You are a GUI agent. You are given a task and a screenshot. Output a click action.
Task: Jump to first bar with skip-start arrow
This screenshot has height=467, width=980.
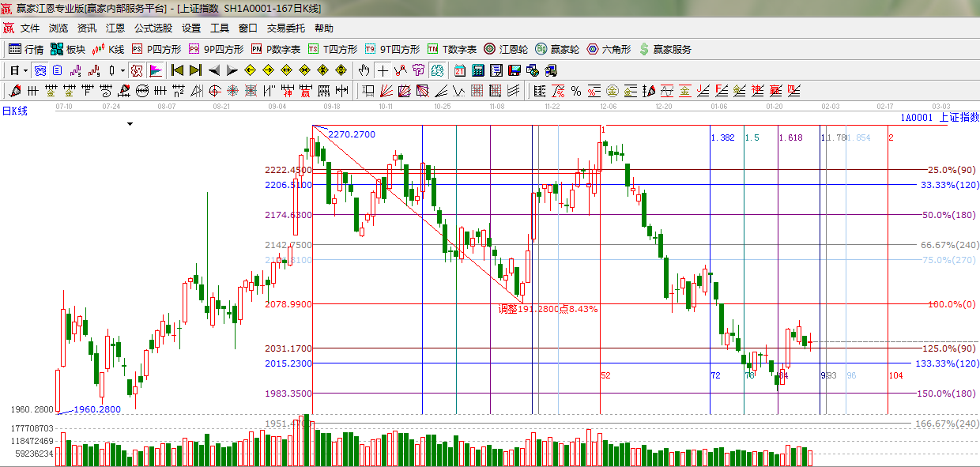(177, 70)
